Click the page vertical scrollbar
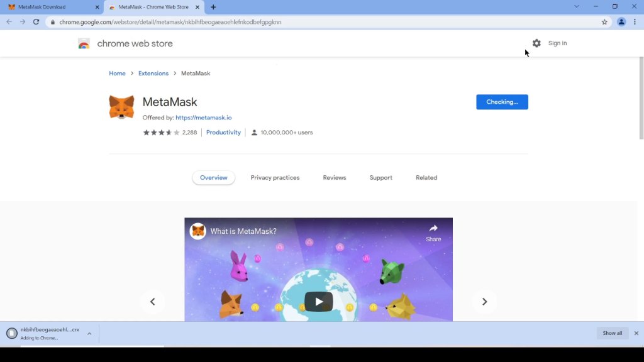 pyautogui.click(x=641, y=99)
